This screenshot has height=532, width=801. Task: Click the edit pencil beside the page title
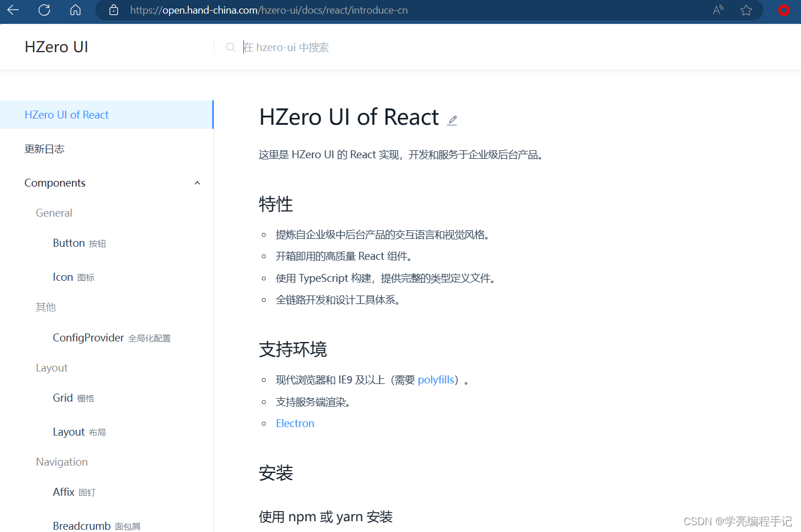[452, 119]
